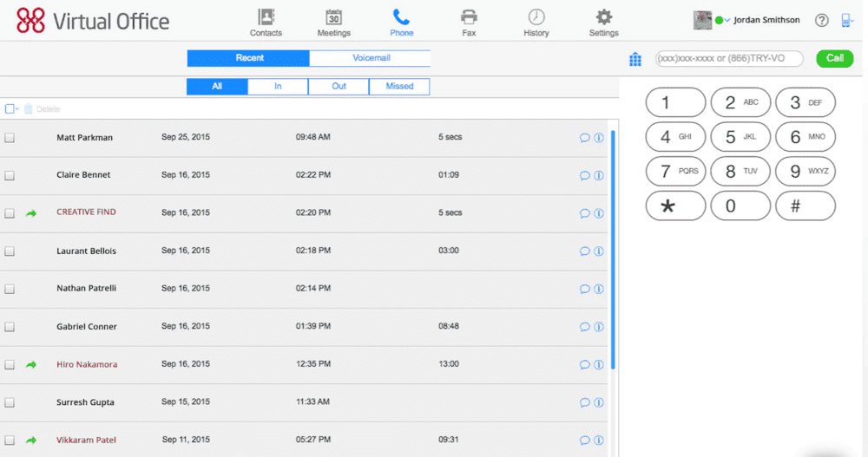Screen dimensions: 868x457
Task: Open chat bubble for Gabriel Conner
Action: click(x=584, y=327)
